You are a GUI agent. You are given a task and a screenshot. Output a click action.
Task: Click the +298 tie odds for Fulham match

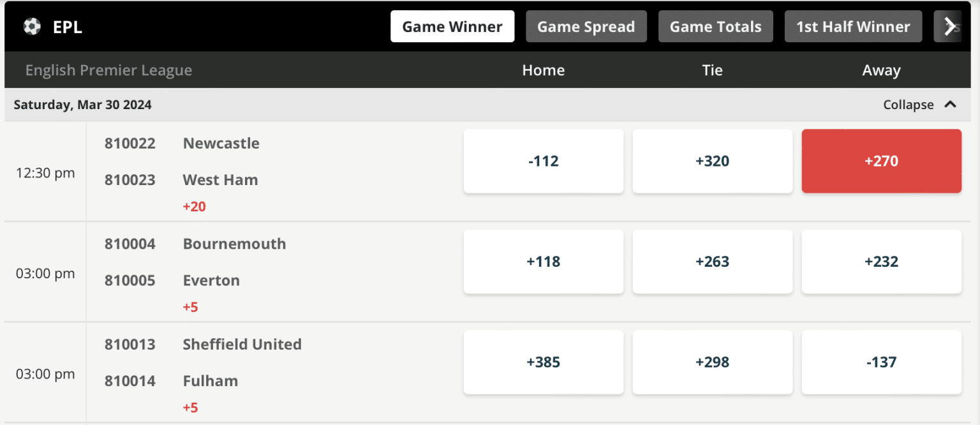[x=712, y=362]
